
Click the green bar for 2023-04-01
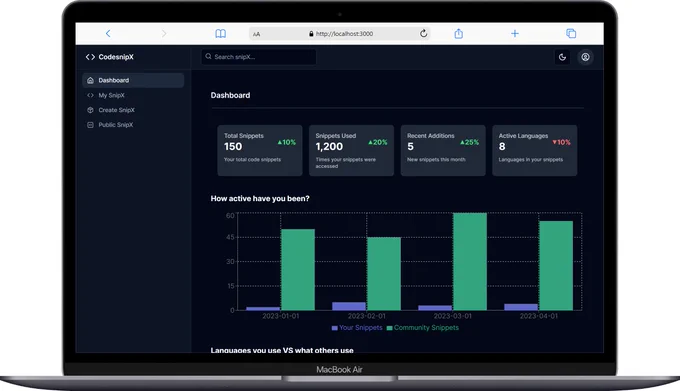[x=556, y=266]
